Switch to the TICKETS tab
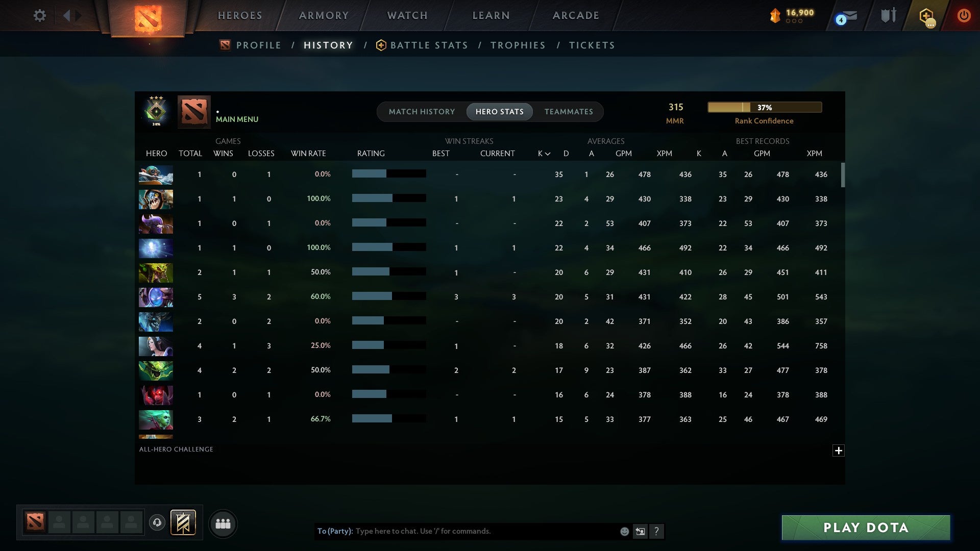Image resolution: width=980 pixels, height=551 pixels. pyautogui.click(x=592, y=45)
